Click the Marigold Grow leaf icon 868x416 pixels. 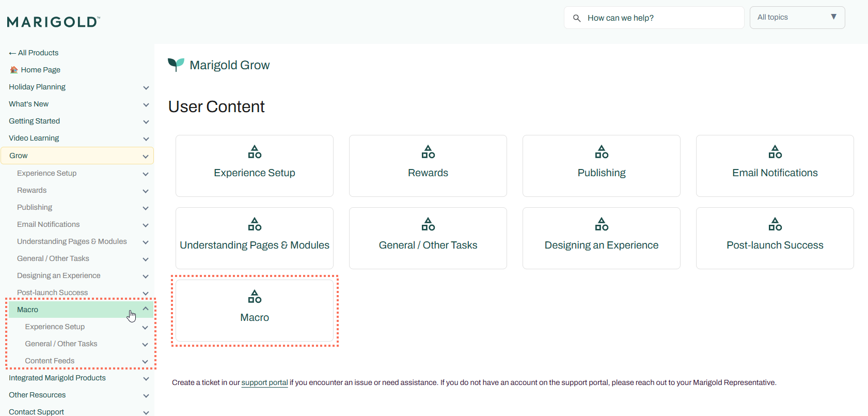176,65
